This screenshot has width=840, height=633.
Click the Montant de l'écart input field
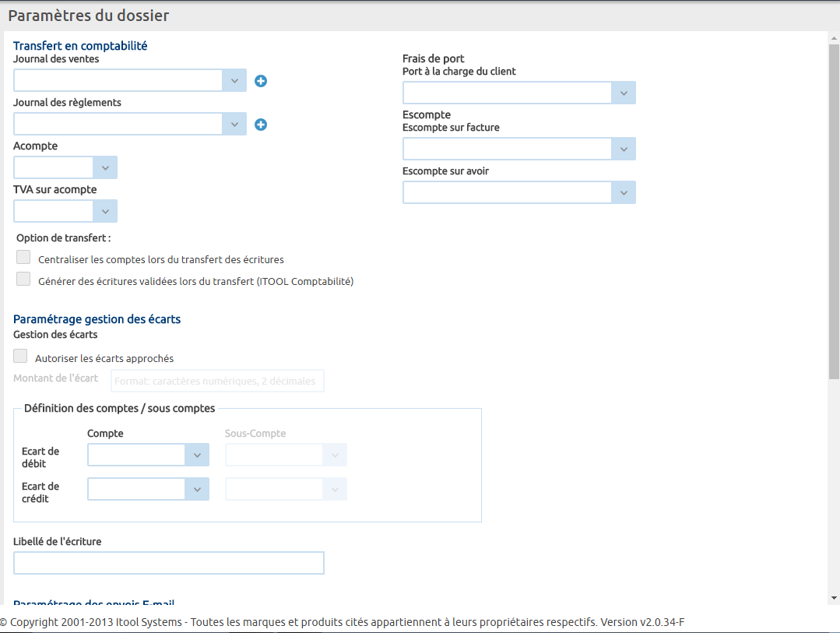[x=218, y=382]
